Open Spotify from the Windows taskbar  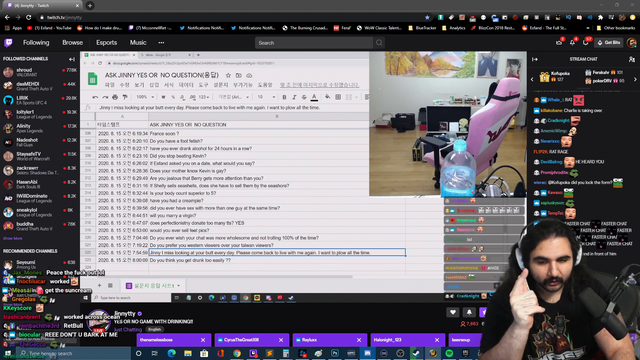pos(449,353)
